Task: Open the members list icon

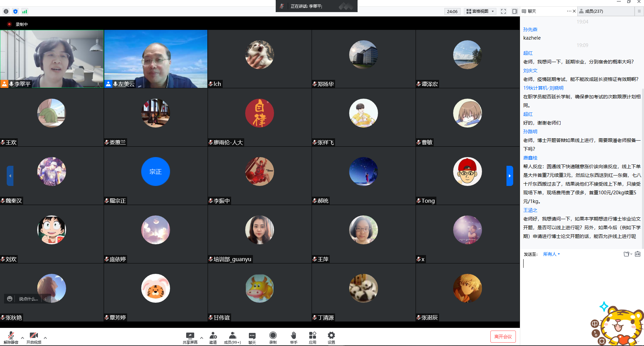Action: [x=232, y=337]
